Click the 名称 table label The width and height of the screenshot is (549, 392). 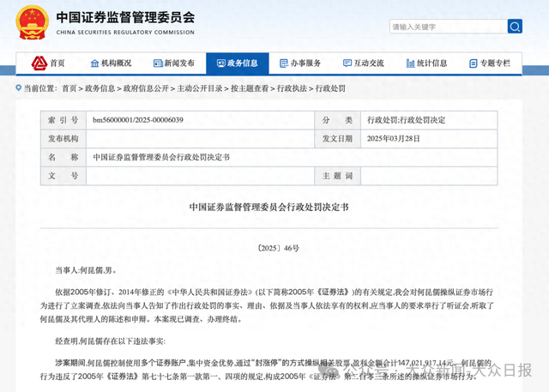pyautogui.click(x=63, y=157)
